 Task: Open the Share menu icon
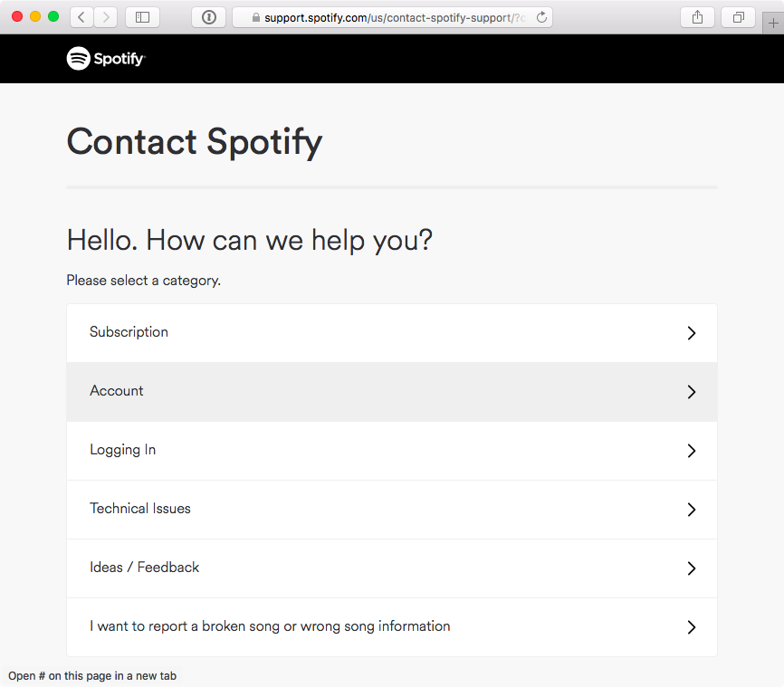pos(697,17)
